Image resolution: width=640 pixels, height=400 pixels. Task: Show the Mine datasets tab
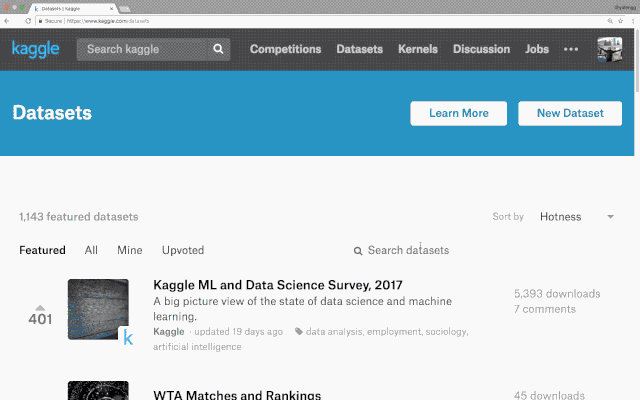pyautogui.click(x=130, y=250)
